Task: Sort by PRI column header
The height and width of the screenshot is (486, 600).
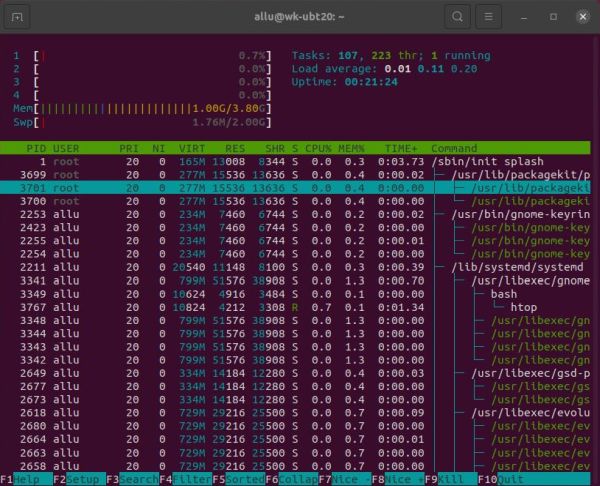Action: (129, 148)
